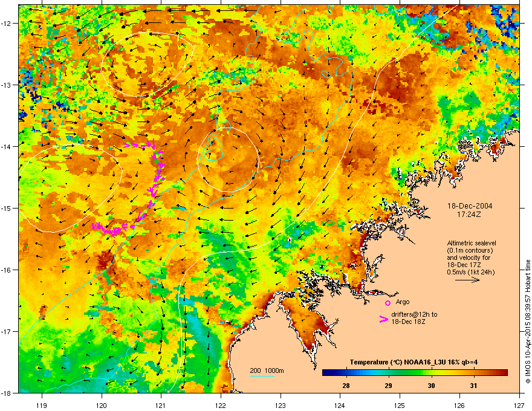This screenshot has width=532, height=411.
Task: Click the latitude axis label -14
Action: pyautogui.click(x=7, y=146)
